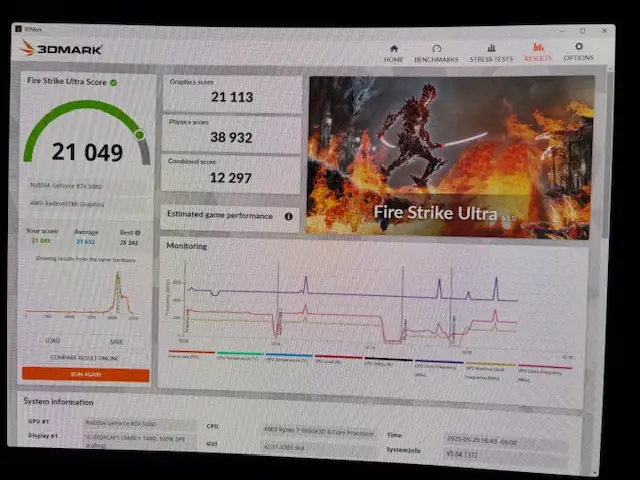640x480 pixels.
Task: Click the info icon next to Best
Action: tap(138, 233)
